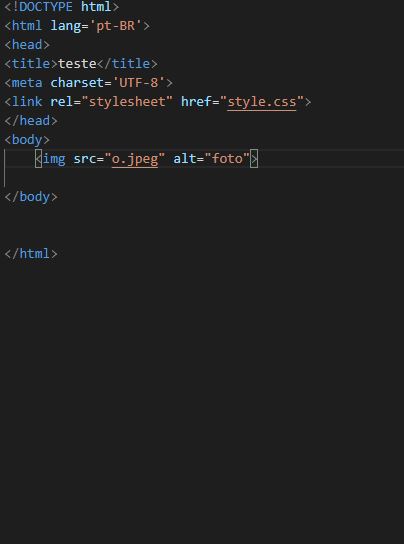Viewport: 404px width, 544px height.
Task: Click the closing html tag
Action: [31, 254]
